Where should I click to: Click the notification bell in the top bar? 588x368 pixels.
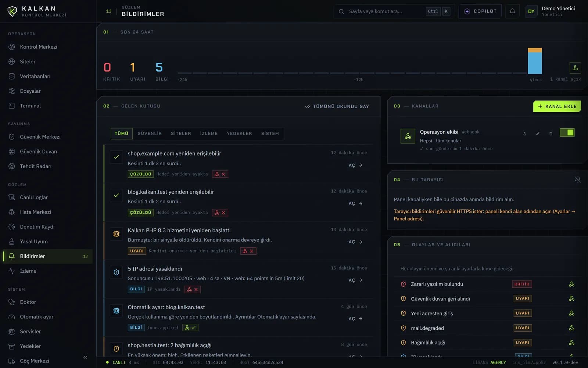click(x=512, y=11)
